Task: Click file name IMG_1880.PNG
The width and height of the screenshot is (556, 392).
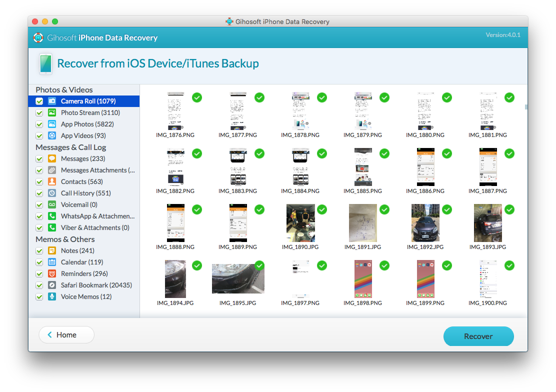Action: [x=425, y=135]
